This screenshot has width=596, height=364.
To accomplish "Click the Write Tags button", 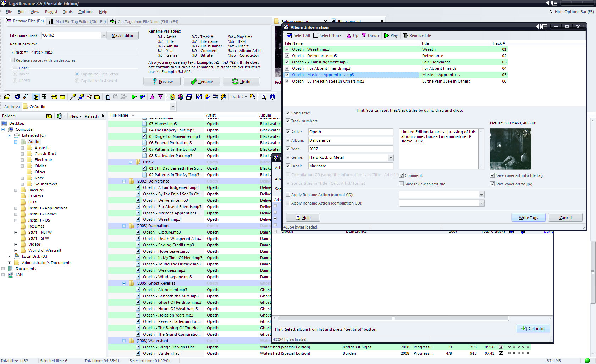I will 528,218.
